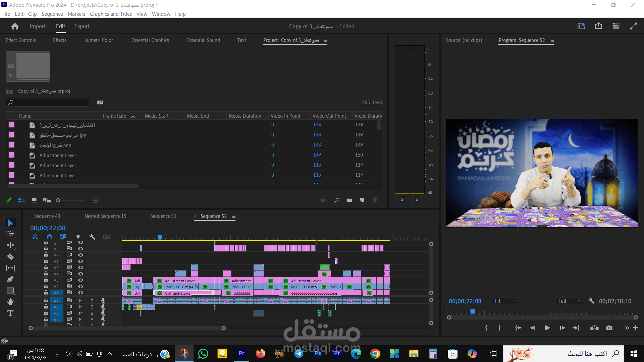Screen dimensions: 644x362
Task: Select the Ripple Edit tool
Action: (x=10, y=245)
